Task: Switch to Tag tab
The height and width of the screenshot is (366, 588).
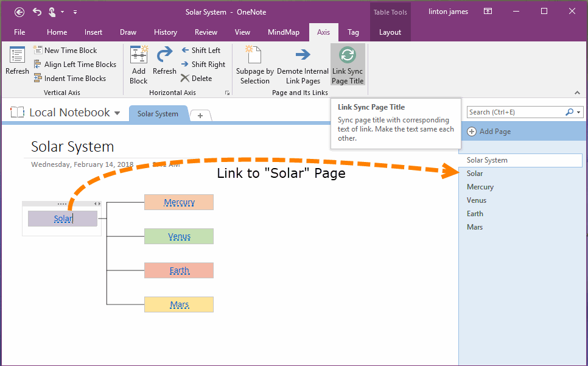Action: [x=353, y=32]
